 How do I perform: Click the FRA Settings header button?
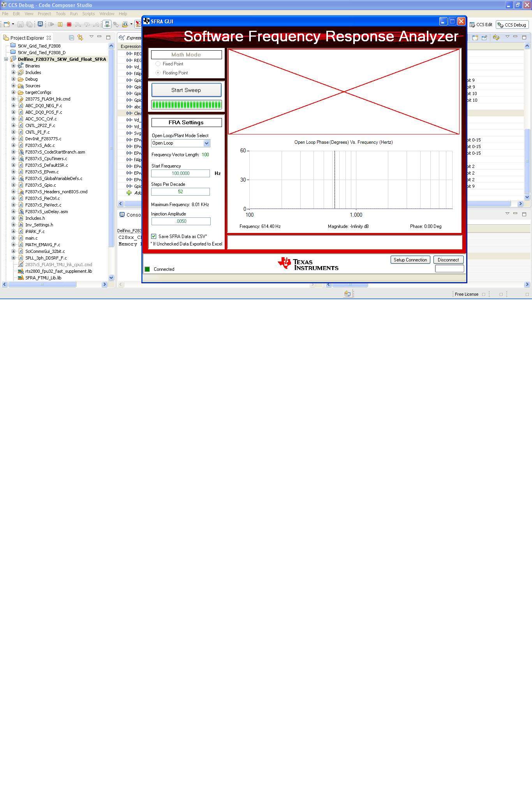186,122
